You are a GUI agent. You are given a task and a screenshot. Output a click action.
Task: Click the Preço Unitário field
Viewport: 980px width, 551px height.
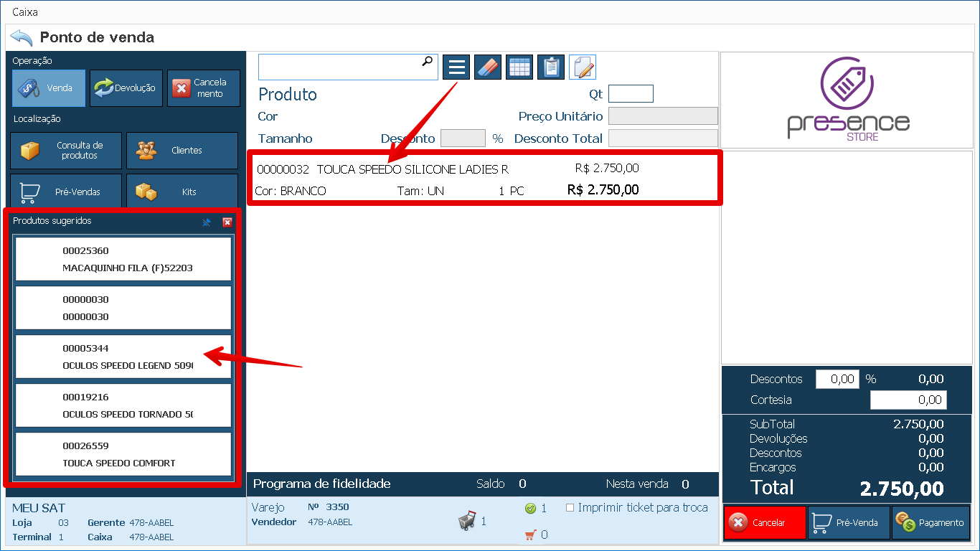[x=663, y=116]
